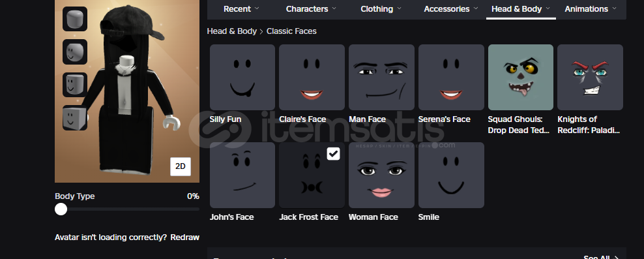
Task: Click the Man Face label
Action: [367, 119]
